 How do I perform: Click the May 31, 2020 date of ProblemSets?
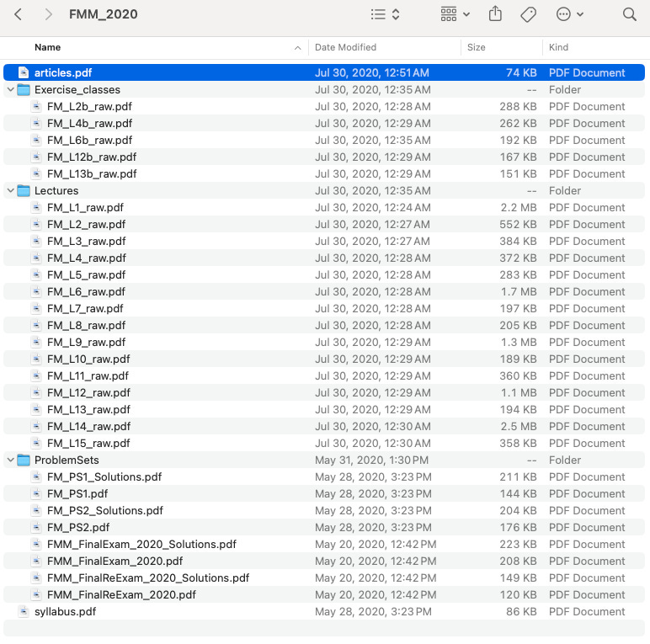coord(371,460)
